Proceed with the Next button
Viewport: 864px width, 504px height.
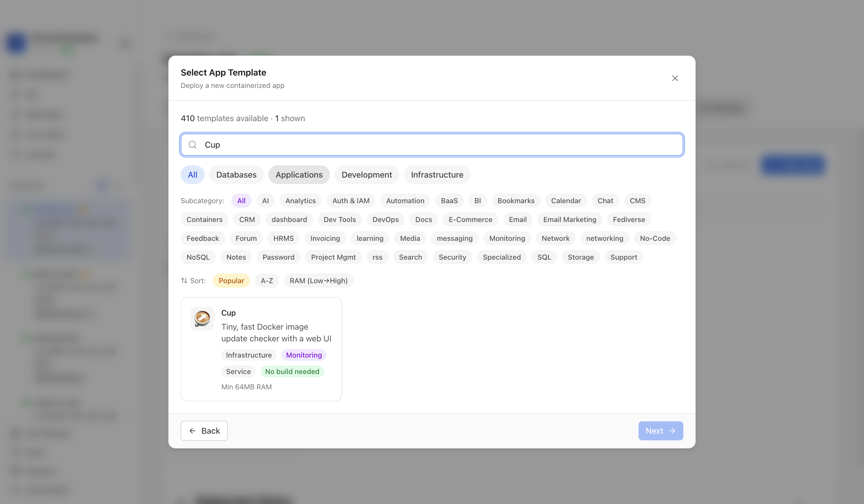pyautogui.click(x=660, y=431)
